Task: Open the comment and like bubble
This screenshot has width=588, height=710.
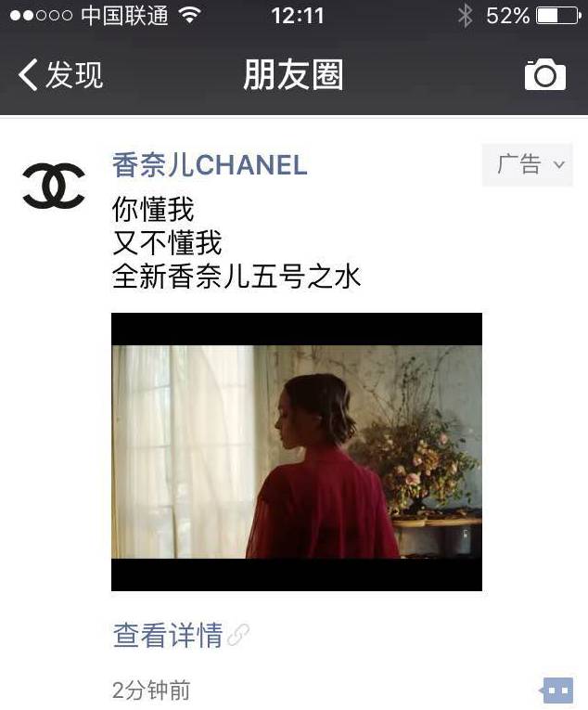Action: tap(556, 691)
